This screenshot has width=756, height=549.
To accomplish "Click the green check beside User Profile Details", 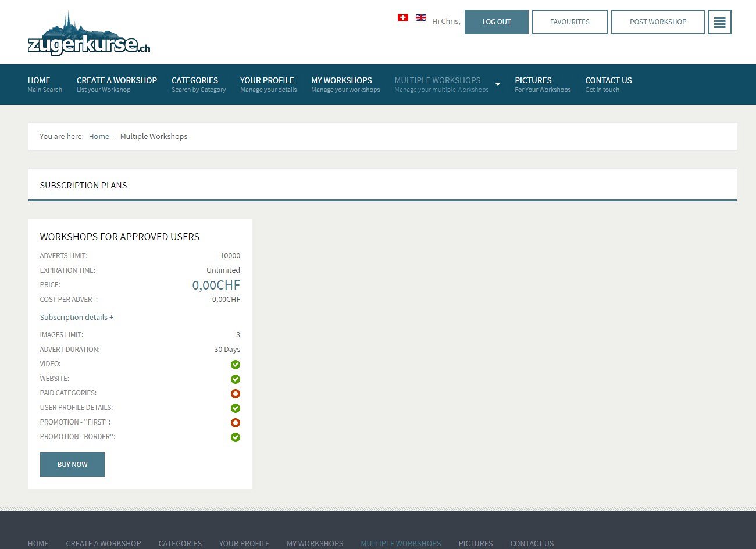I will [236, 408].
